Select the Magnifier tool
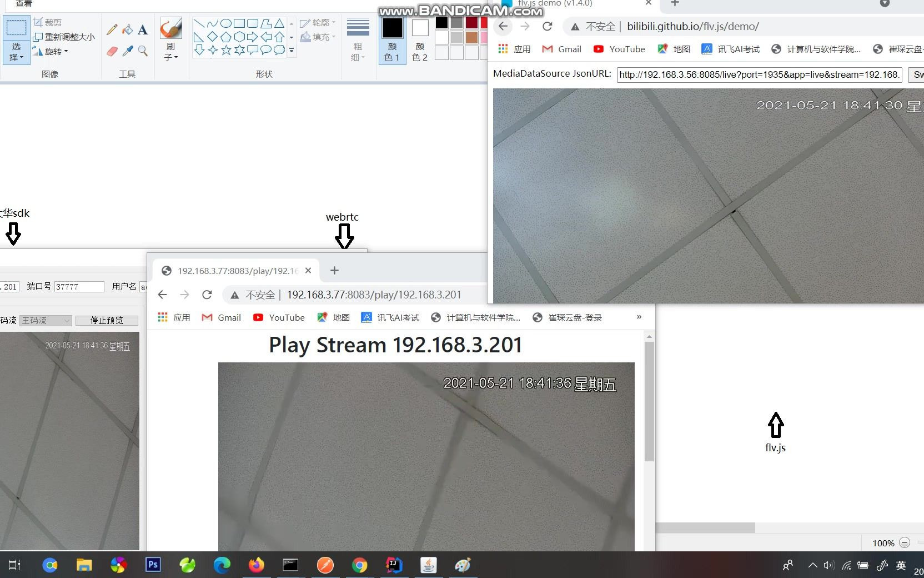The height and width of the screenshot is (578, 924). (143, 51)
